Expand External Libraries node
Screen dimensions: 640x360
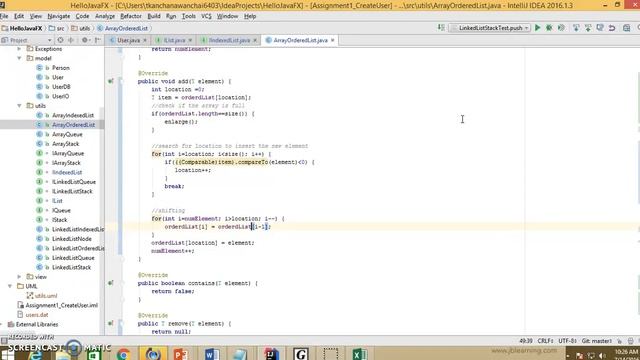2,324
